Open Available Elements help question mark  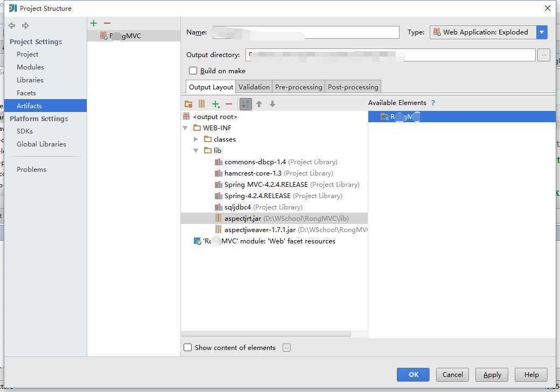point(433,103)
